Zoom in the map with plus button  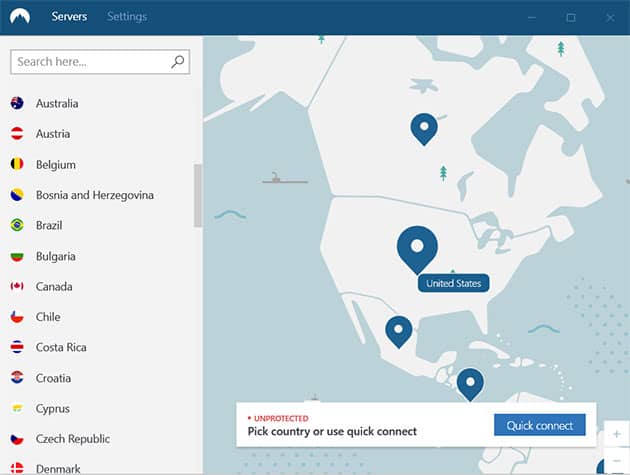(x=617, y=434)
